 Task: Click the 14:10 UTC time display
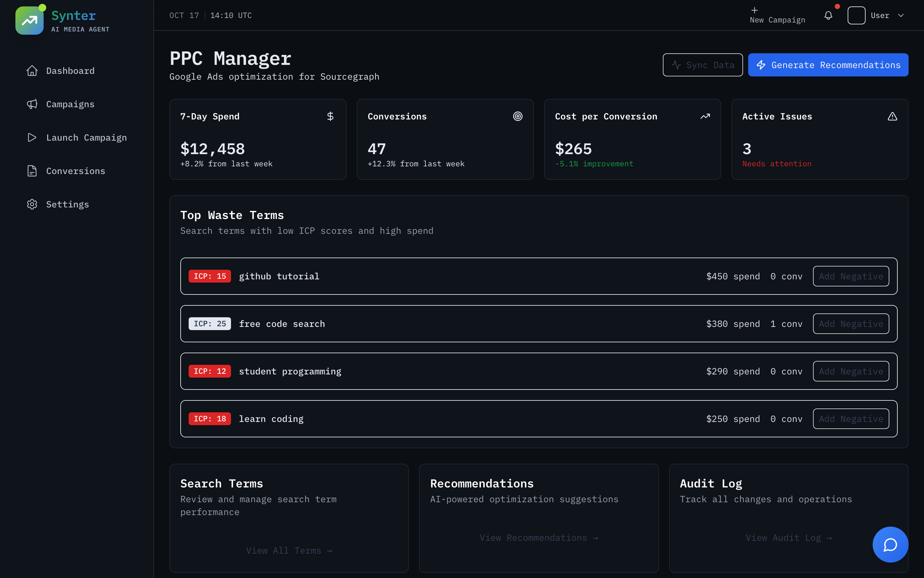point(231,15)
